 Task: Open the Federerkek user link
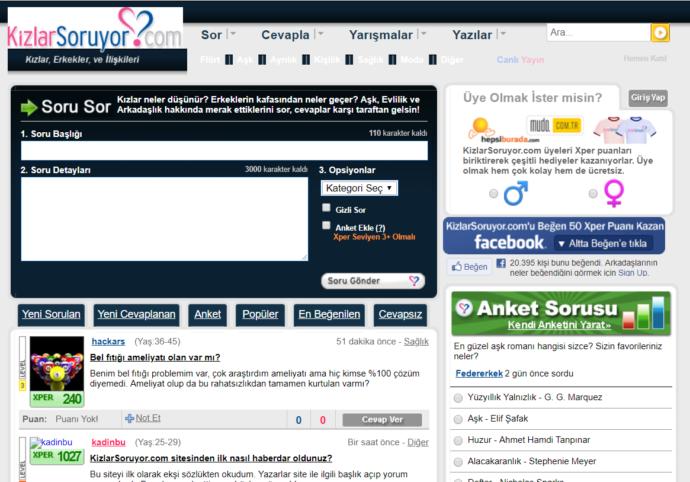[x=479, y=374]
